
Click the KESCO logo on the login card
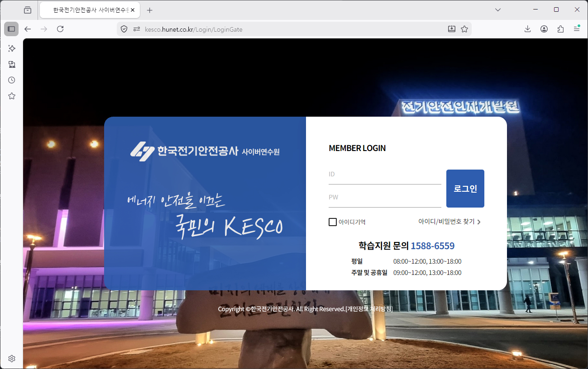pyautogui.click(x=205, y=151)
